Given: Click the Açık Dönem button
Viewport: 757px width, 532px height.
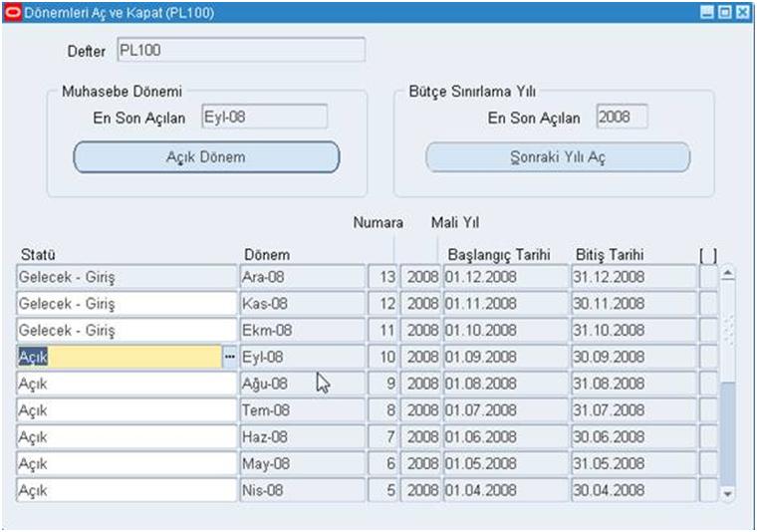Looking at the screenshot, I should tap(206, 157).
